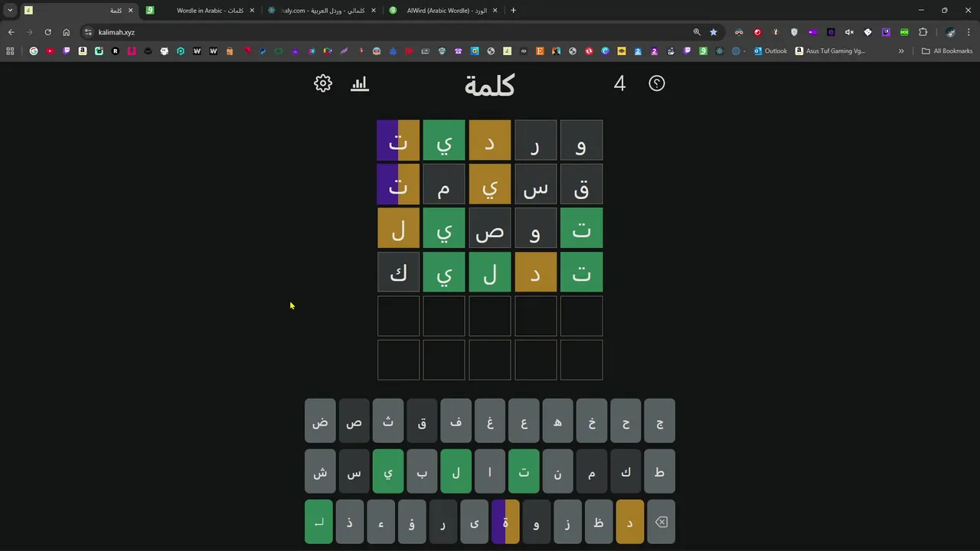Open the help question mark icon
This screenshot has width=980, height=551.
(657, 83)
